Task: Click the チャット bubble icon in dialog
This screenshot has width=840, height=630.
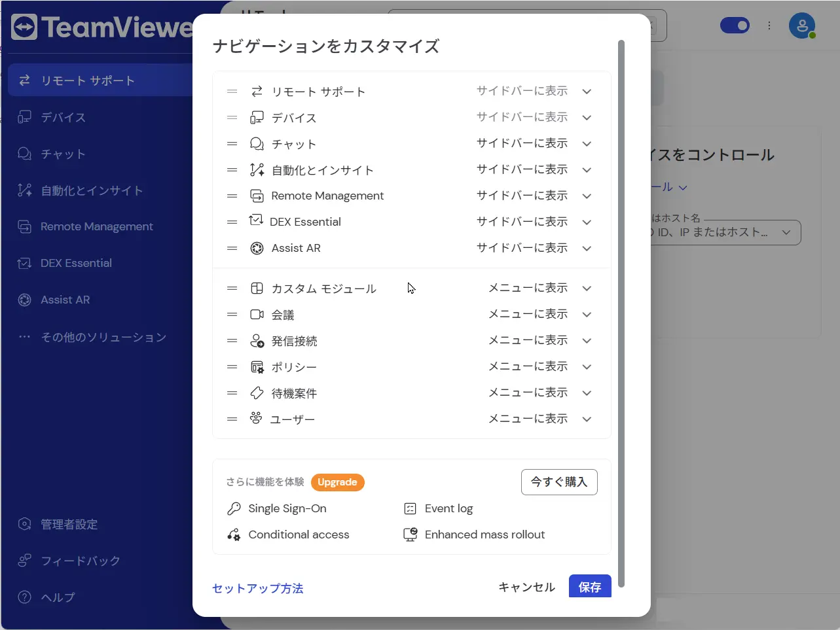Action: pos(257,144)
